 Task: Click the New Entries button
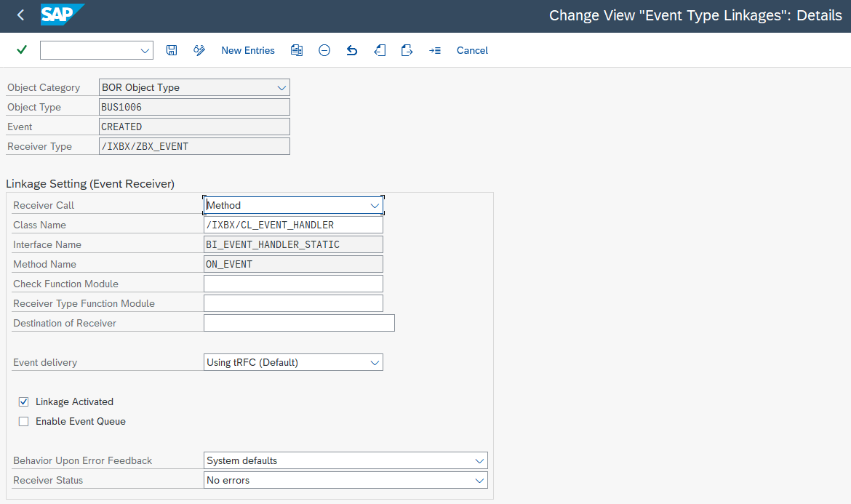(x=248, y=50)
